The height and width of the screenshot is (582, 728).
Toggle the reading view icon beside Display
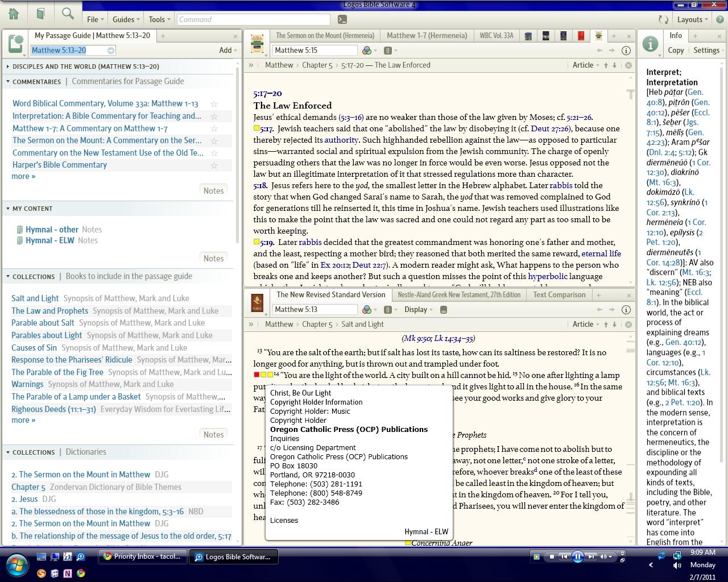click(x=444, y=310)
